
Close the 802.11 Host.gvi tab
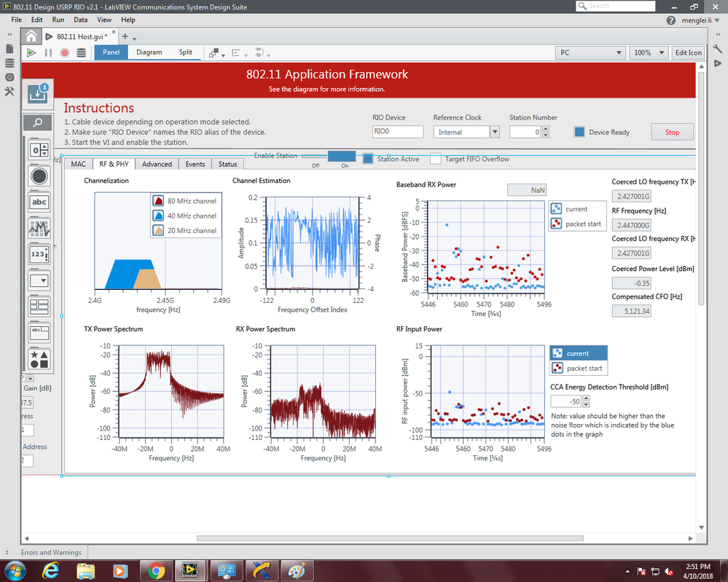point(114,32)
